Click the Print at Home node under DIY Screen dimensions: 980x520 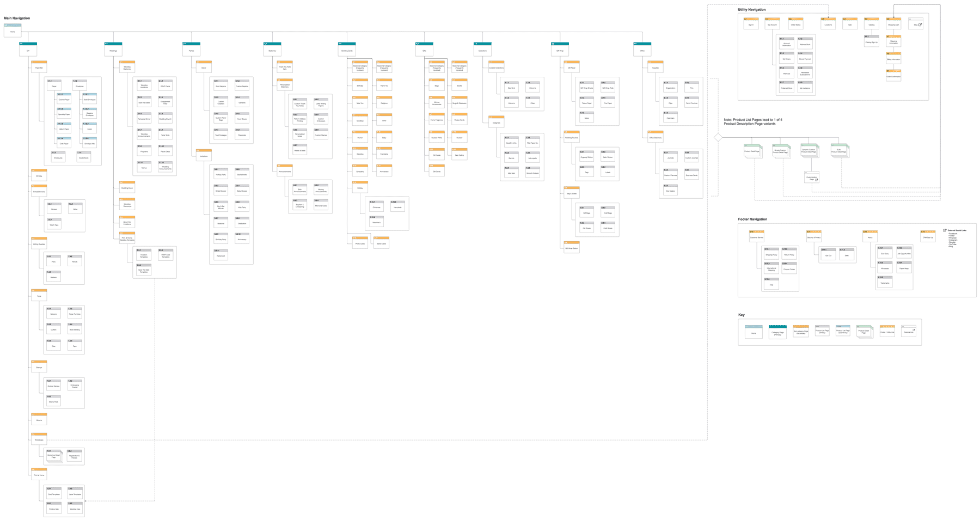[x=39, y=474]
